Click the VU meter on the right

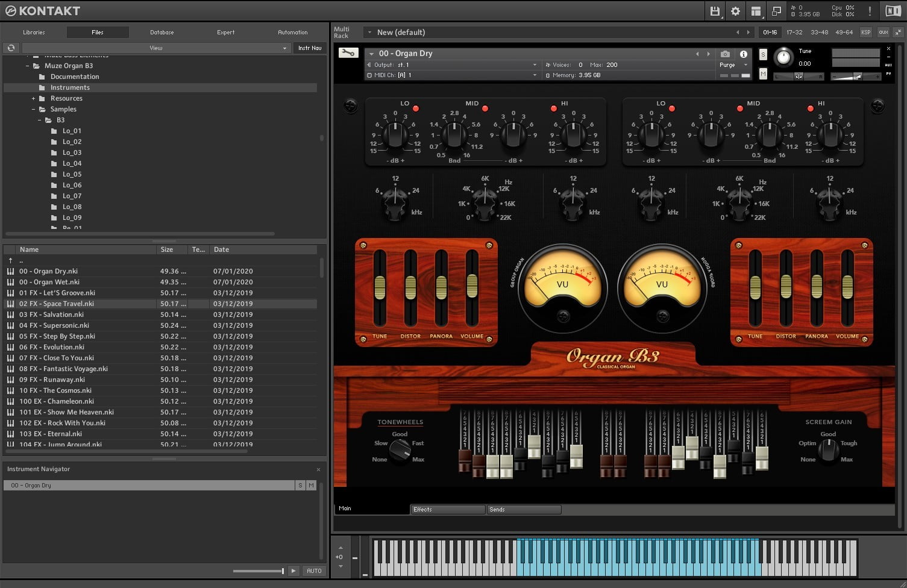[x=662, y=288]
